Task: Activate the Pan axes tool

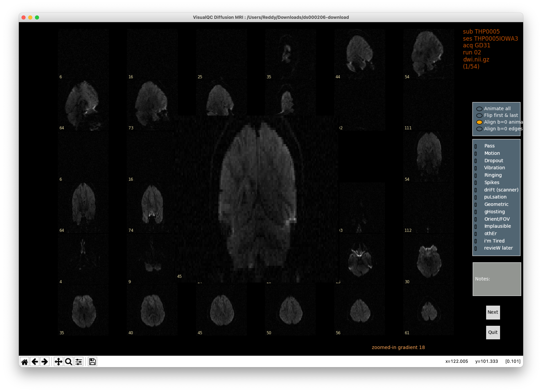Action: pos(58,361)
